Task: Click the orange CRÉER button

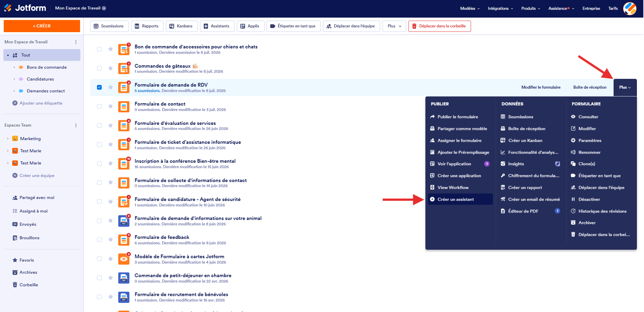Action: coord(42,26)
